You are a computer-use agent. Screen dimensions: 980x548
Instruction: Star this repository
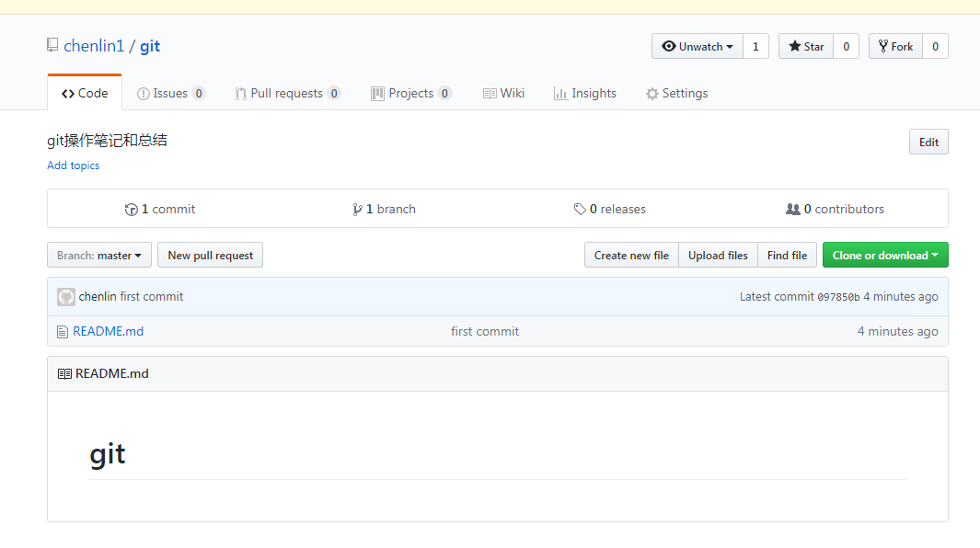[806, 46]
